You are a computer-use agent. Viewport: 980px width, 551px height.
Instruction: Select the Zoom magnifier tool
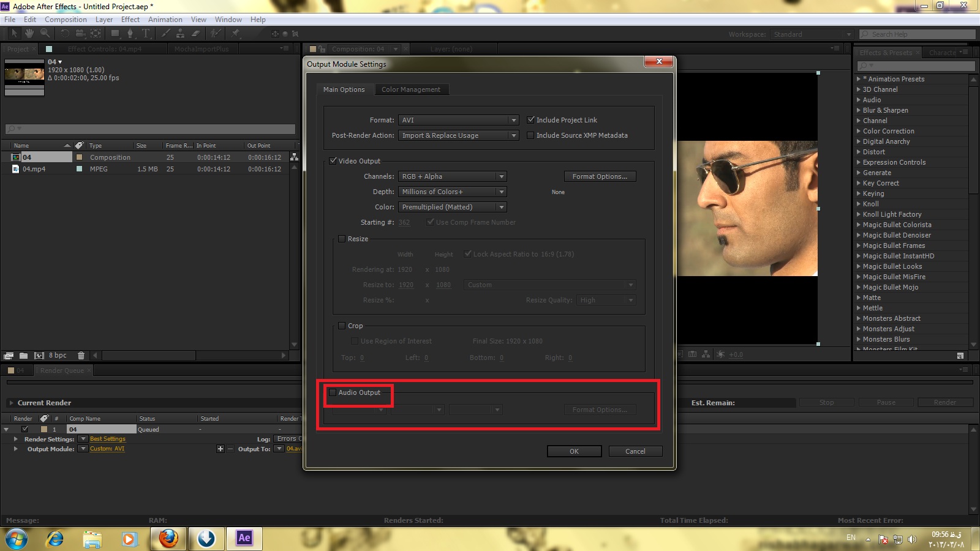pos(45,34)
